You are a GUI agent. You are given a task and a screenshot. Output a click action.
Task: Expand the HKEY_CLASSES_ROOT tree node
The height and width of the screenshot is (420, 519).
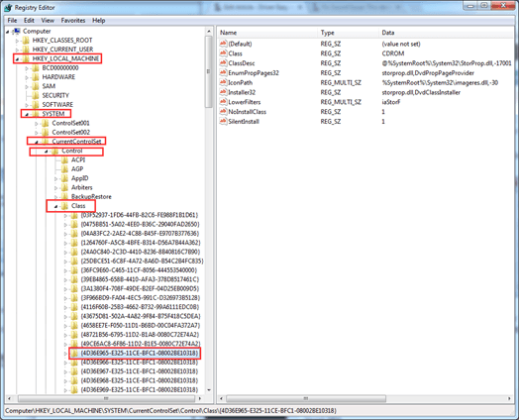[17, 41]
